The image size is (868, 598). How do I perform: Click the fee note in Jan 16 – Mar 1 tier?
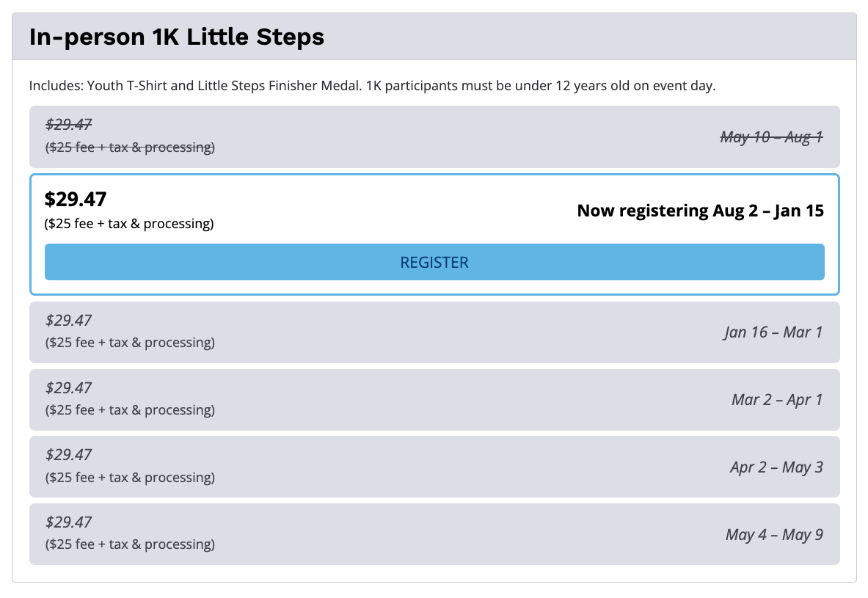point(130,343)
